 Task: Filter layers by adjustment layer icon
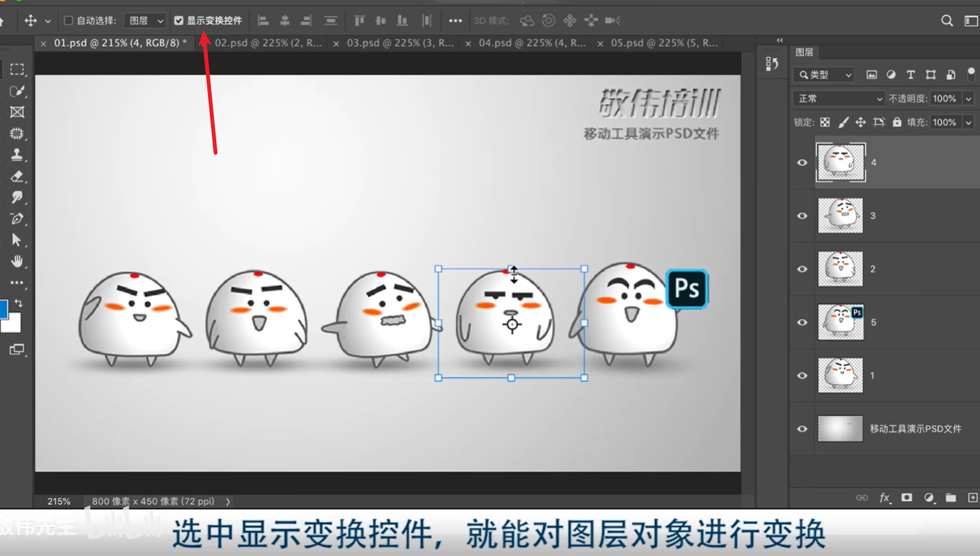click(891, 75)
